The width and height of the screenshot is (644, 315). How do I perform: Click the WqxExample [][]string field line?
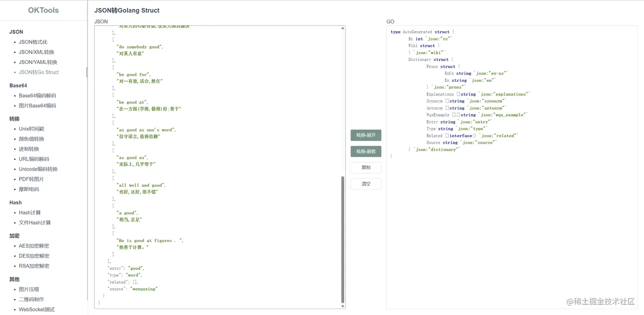click(x=477, y=115)
